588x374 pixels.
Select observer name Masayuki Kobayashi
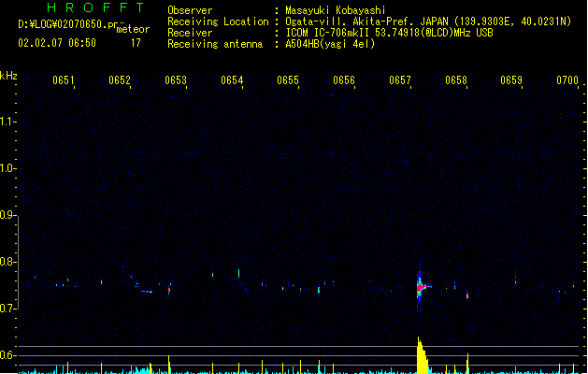point(336,10)
